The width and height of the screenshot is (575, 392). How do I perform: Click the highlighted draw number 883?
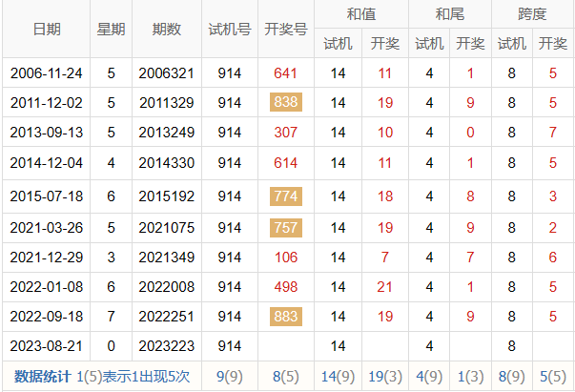pos(286,317)
